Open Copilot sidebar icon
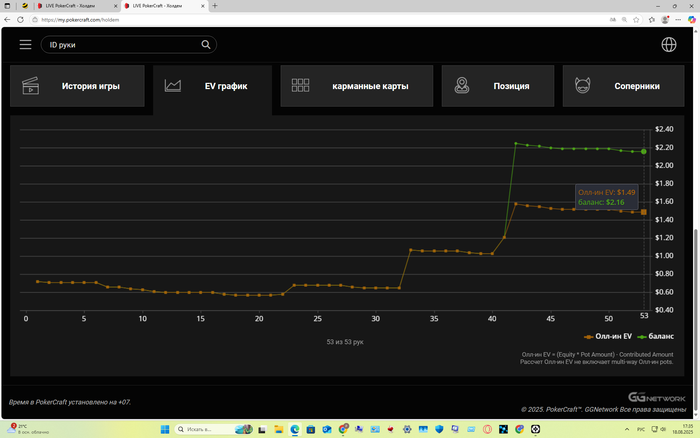This screenshot has width=700, height=438. [692, 20]
